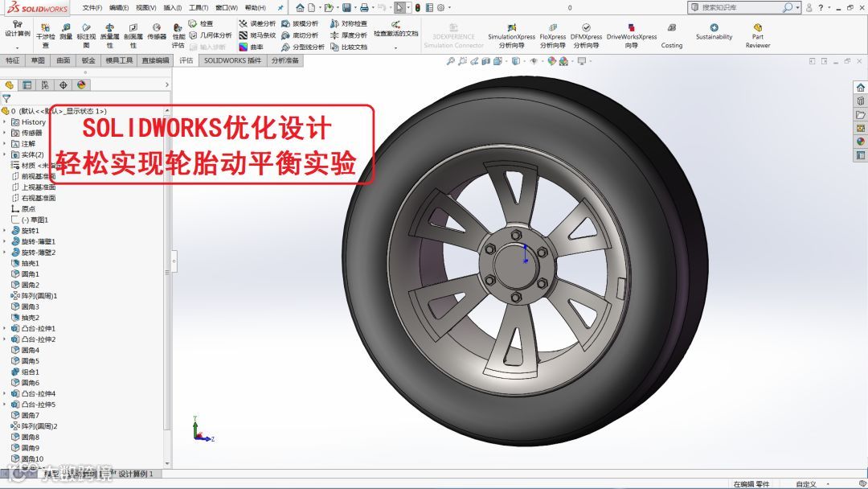Click 检查激活的文档 check active document
Image resolution: width=868 pixels, height=489 pixels.
(395, 29)
